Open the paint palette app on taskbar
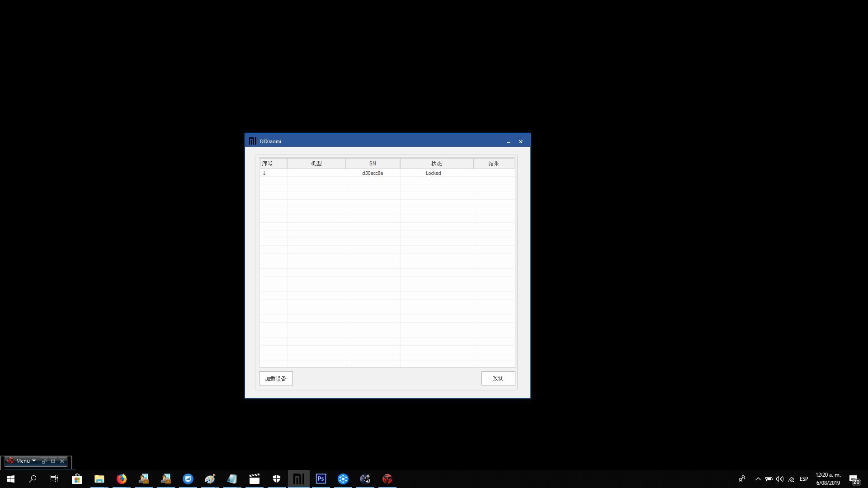 (x=210, y=479)
